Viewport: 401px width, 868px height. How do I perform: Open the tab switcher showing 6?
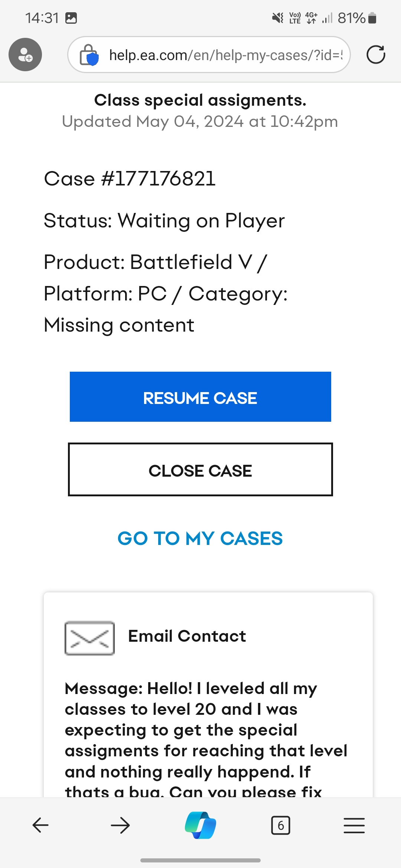coord(281,825)
